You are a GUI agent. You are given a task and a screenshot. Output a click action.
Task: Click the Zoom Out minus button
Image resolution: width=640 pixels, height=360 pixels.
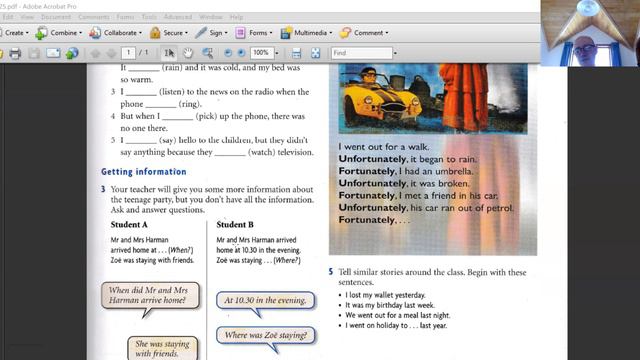pos(228,53)
